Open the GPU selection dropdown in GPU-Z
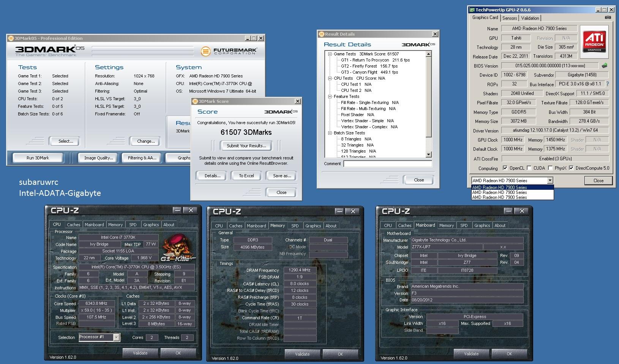Screen dimensions: 619x364 tap(550, 181)
